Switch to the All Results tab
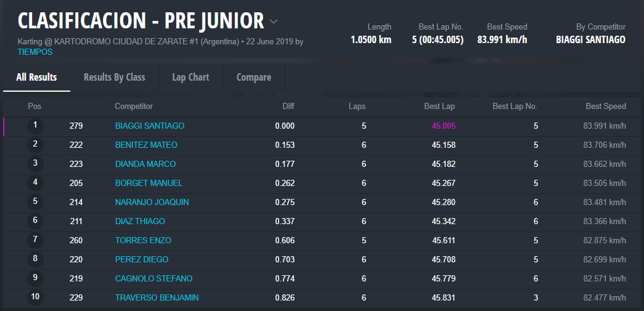 (36, 77)
